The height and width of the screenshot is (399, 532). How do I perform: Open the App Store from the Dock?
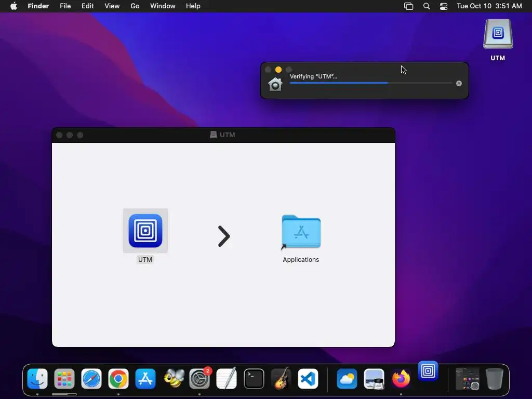(x=145, y=379)
